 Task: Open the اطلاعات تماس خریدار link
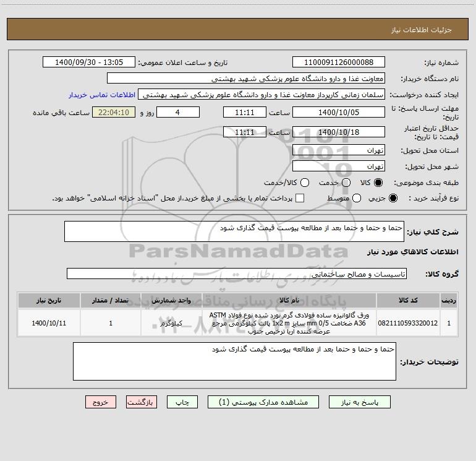102,95
